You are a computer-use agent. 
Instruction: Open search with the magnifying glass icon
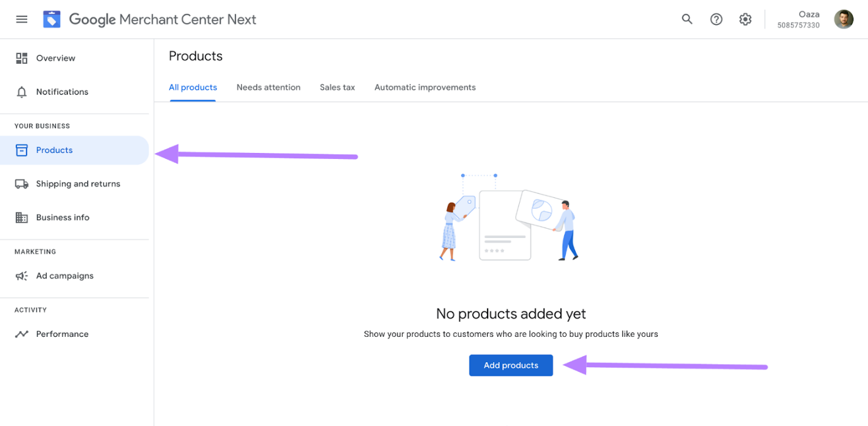pyautogui.click(x=687, y=19)
